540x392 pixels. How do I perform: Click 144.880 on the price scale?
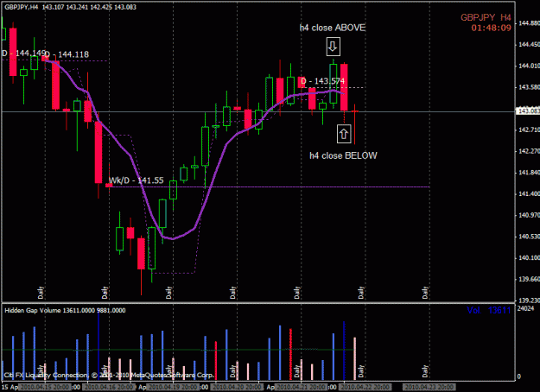pyautogui.click(x=529, y=23)
